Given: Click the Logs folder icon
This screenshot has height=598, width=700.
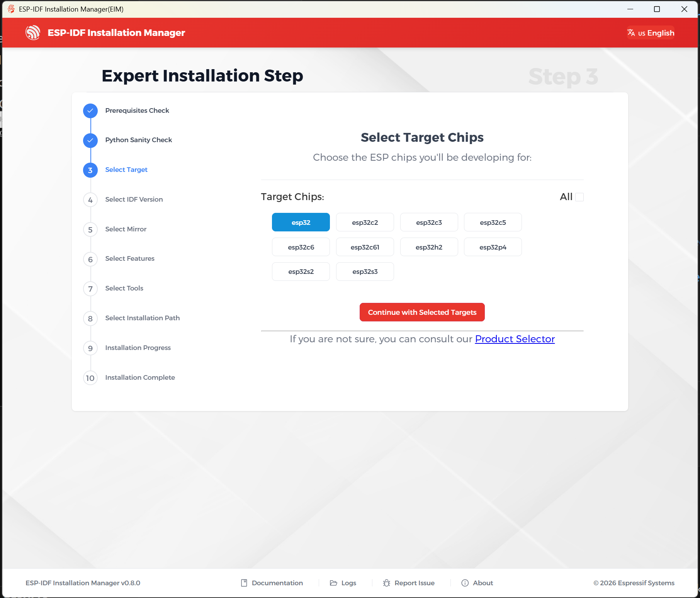Looking at the screenshot, I should [333, 583].
